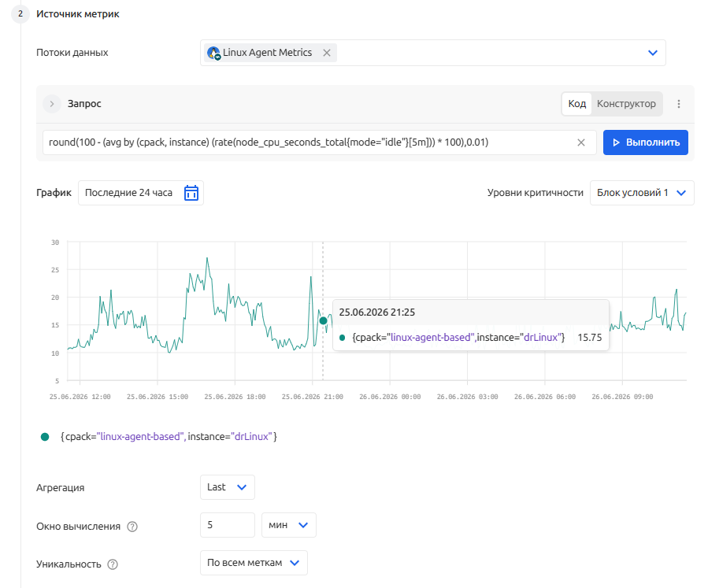Image resolution: width=708 pixels, height=588 pixels.
Task: Switch to the Код tab
Action: (x=576, y=104)
